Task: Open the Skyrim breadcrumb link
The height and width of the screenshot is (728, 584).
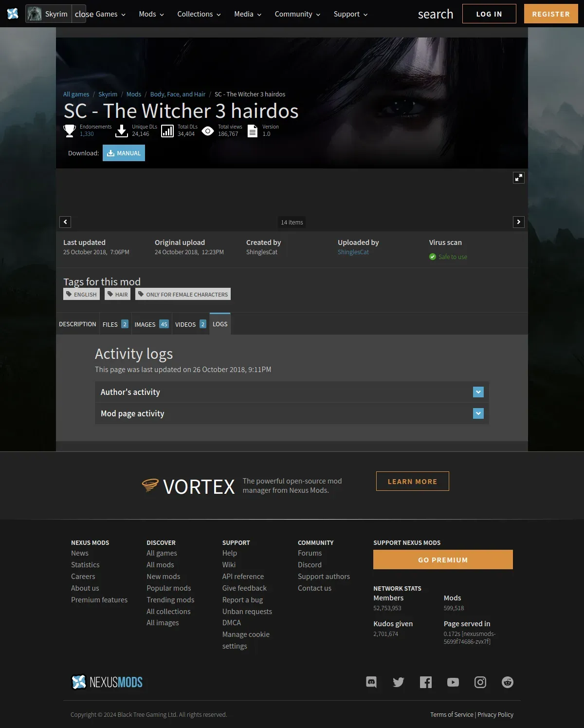Action: (108, 94)
